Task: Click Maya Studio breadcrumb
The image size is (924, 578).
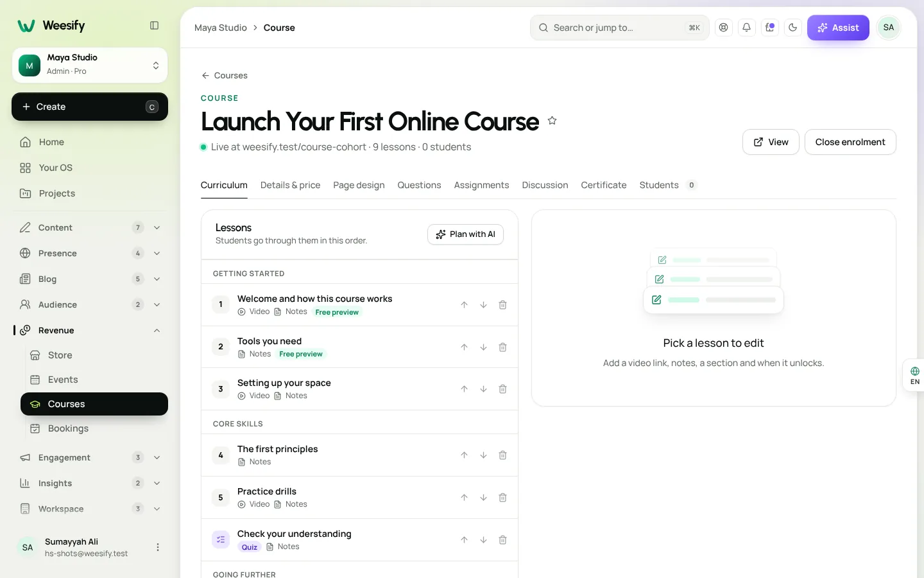Action: 221,28
